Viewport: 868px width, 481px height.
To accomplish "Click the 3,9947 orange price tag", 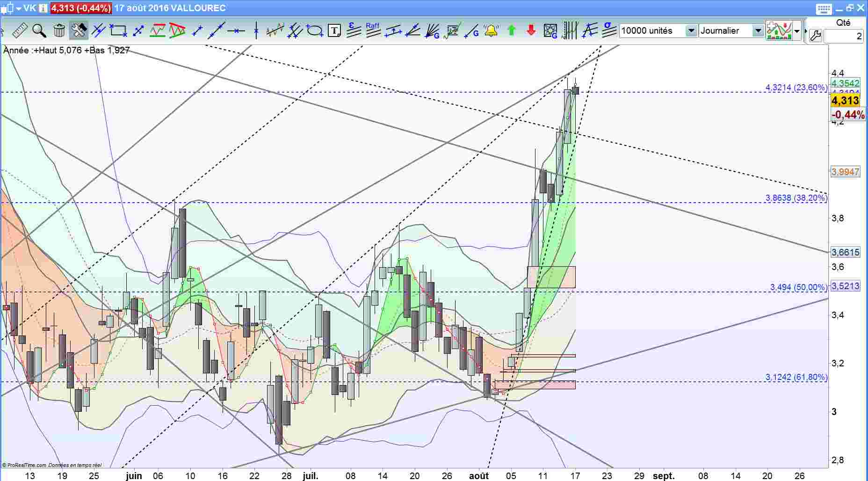I will pyautogui.click(x=845, y=172).
